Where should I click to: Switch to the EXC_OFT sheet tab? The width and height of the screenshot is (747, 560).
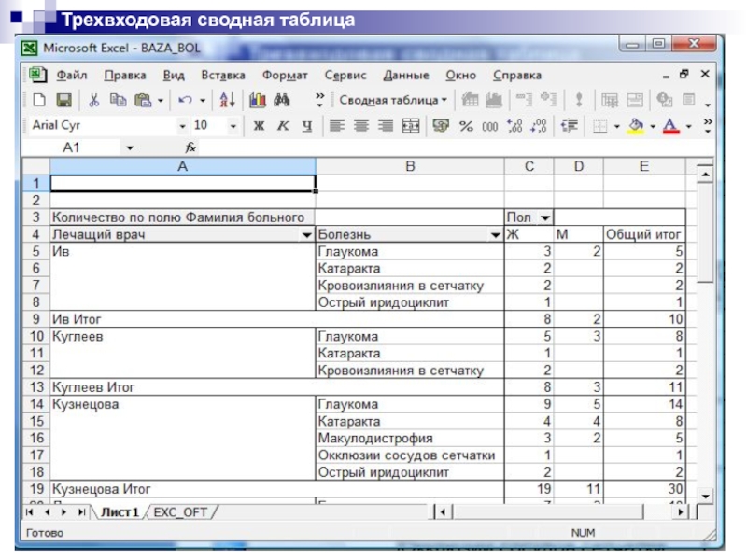point(180,512)
